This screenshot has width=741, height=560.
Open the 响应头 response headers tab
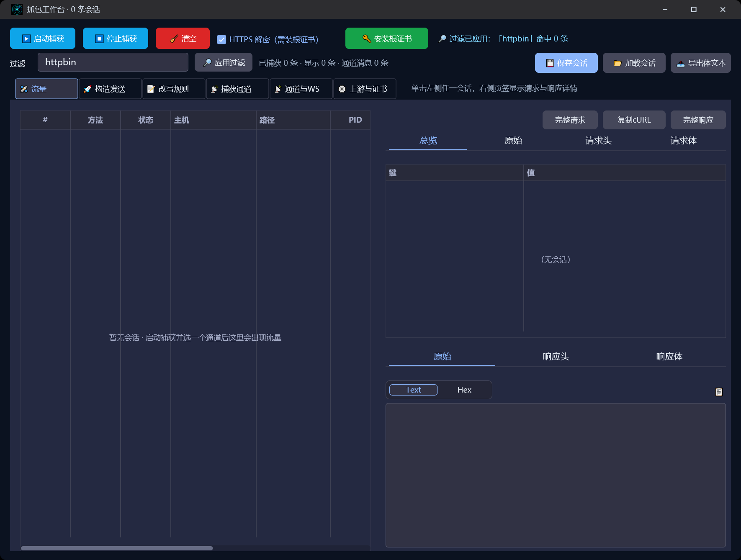(x=556, y=357)
